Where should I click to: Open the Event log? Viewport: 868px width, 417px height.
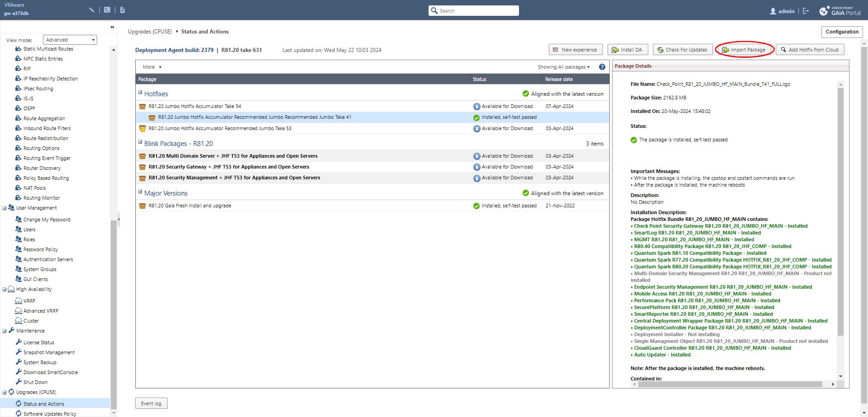point(151,403)
